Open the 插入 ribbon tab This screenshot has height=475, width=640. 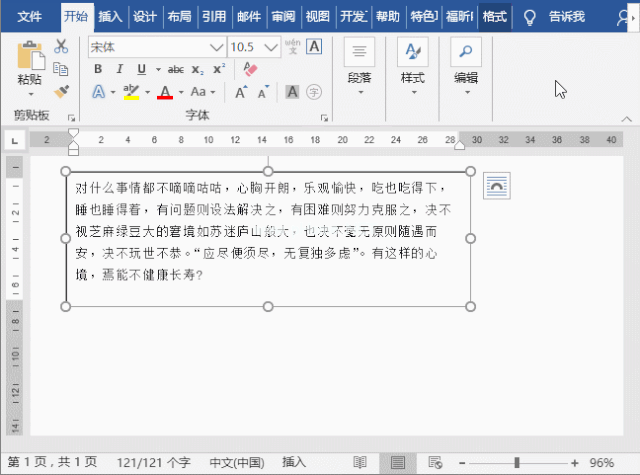(x=110, y=17)
